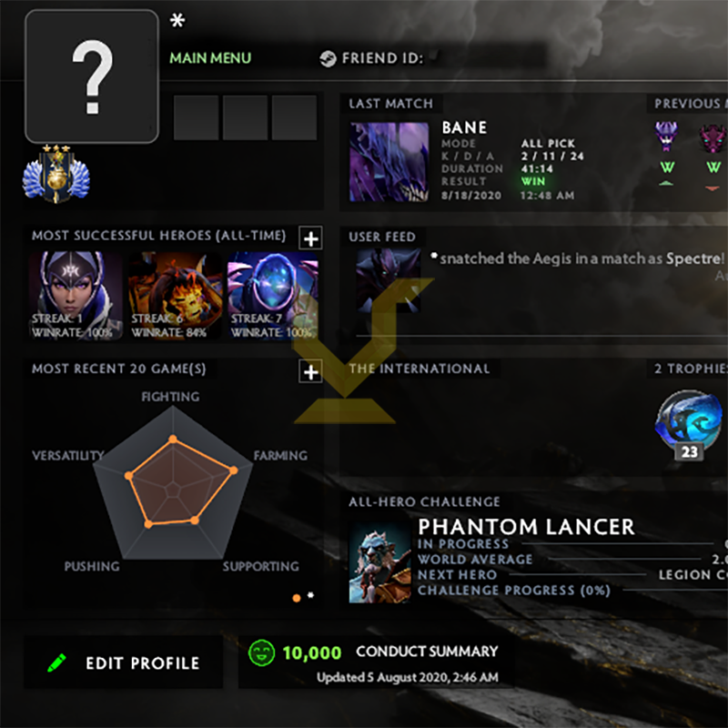Select the Arc Warden hero card streak 7
Viewport: 728px width, 728px height.
tap(273, 296)
